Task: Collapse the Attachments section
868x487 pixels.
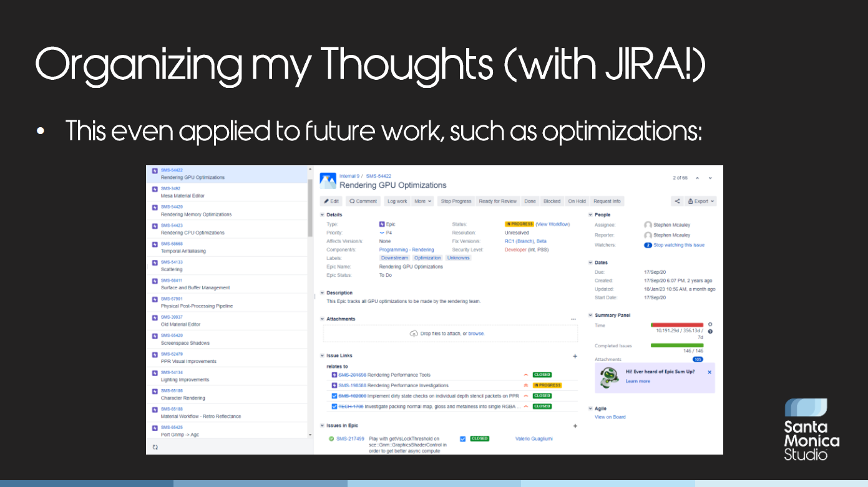Action: pos(323,319)
